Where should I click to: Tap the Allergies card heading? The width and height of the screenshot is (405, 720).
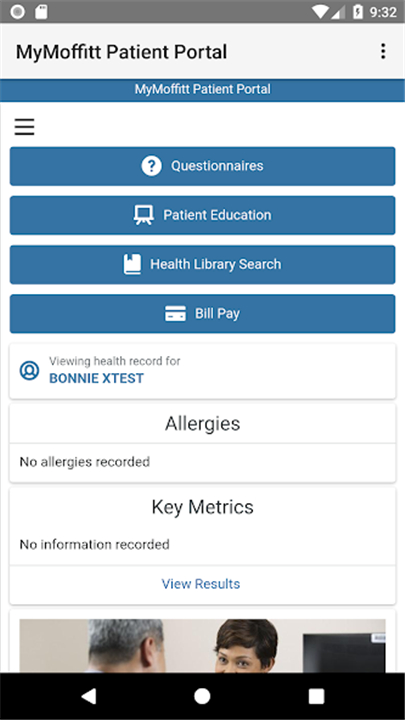point(202,423)
